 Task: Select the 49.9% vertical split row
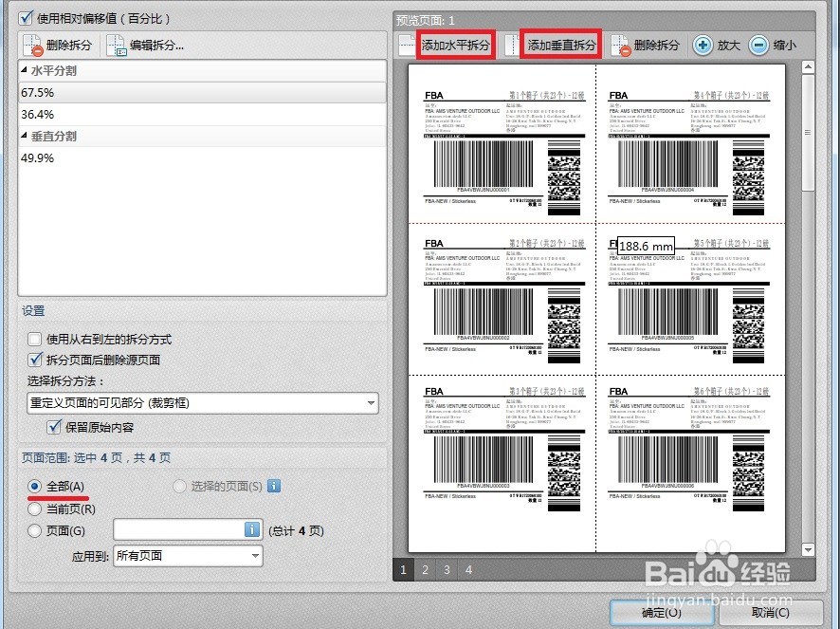tap(203, 157)
